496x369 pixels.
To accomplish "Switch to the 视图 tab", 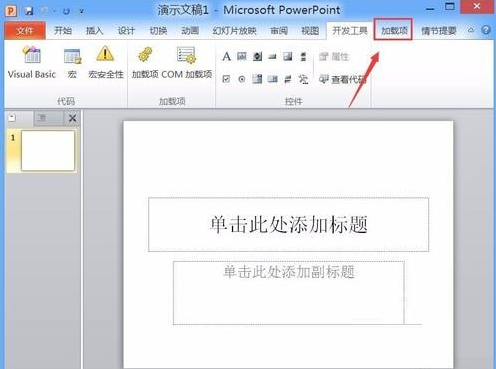I will [x=310, y=31].
